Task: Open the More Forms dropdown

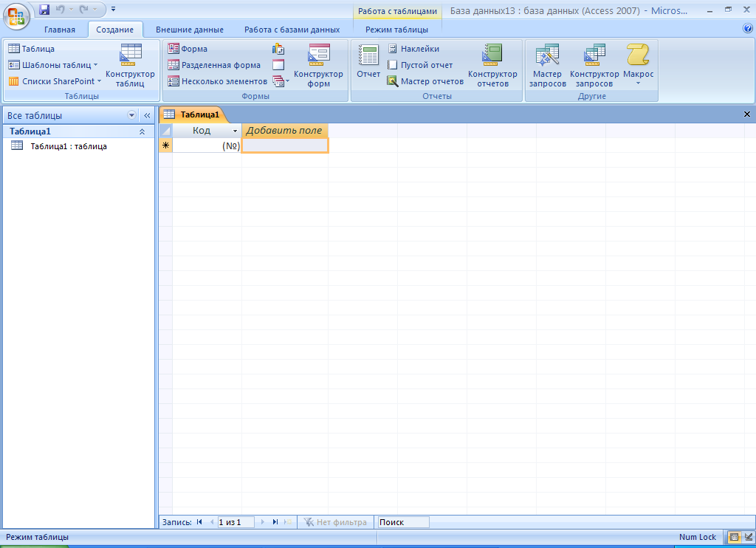Action: [281, 81]
